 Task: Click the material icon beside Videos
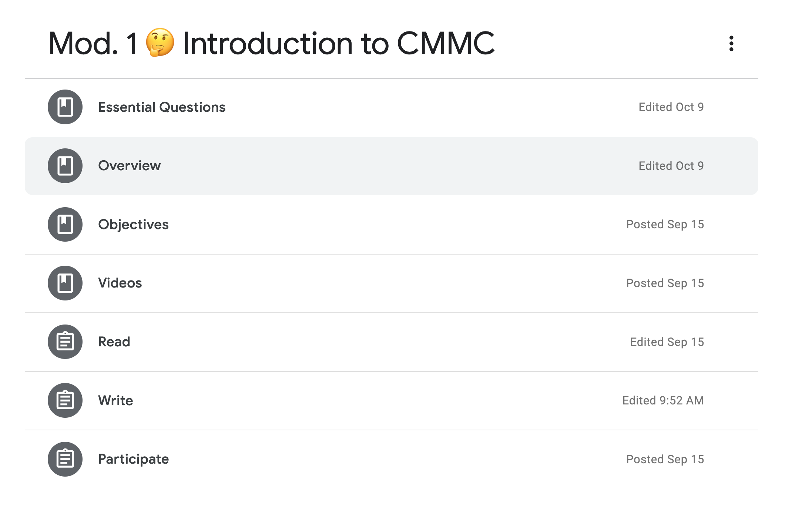[65, 283]
